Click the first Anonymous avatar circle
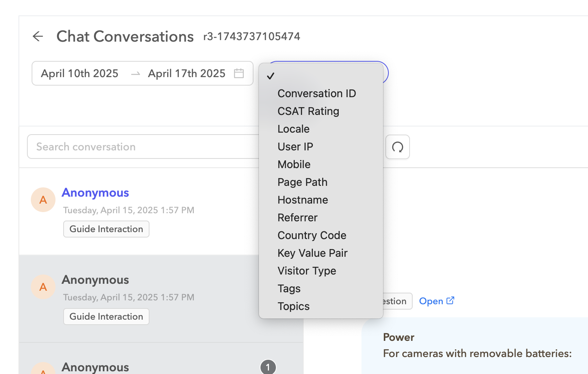Viewport: 588px width, 374px height. (x=43, y=200)
